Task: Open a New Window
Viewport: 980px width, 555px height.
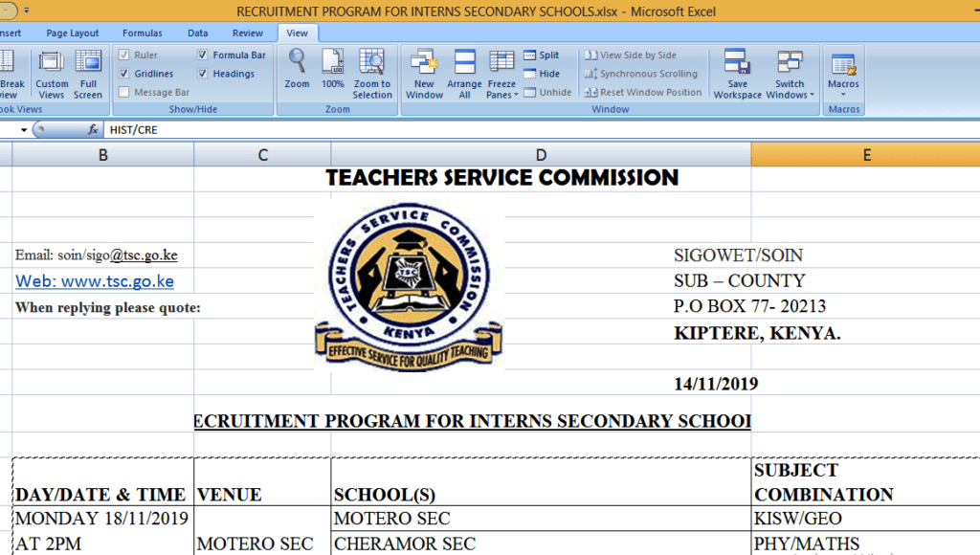Action: 424,75
